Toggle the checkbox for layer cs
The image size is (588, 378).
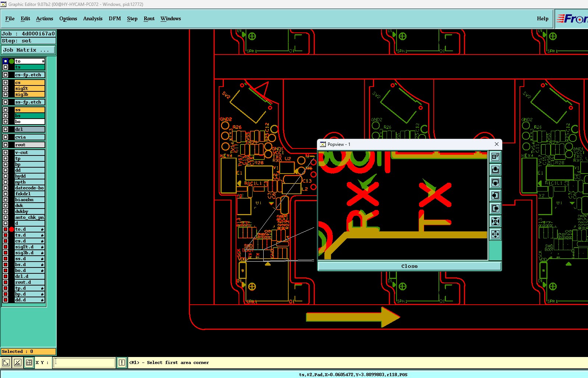(x=6, y=83)
